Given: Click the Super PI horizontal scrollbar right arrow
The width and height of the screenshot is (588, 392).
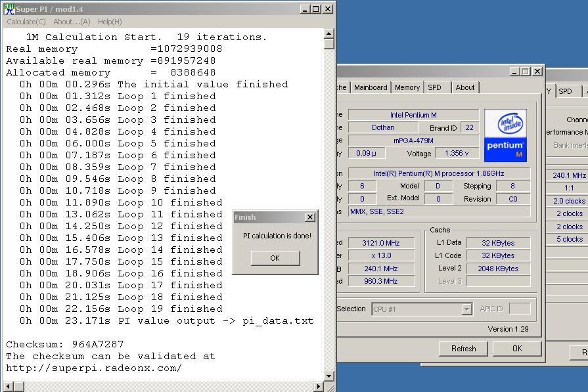Looking at the screenshot, I should [x=319, y=386].
